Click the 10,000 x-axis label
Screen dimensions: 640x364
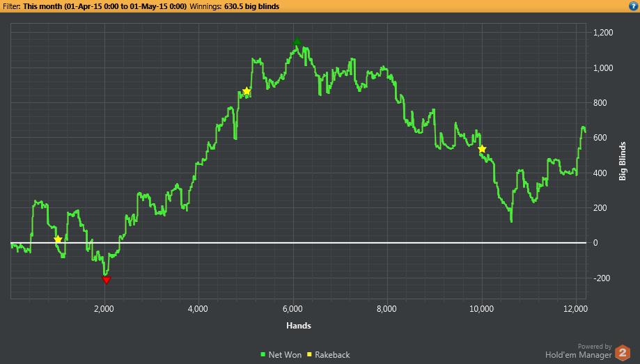[x=482, y=309]
